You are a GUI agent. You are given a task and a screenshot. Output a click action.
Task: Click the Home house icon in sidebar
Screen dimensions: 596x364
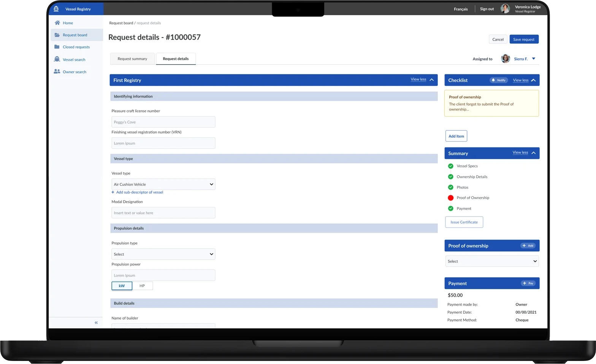pyautogui.click(x=57, y=23)
